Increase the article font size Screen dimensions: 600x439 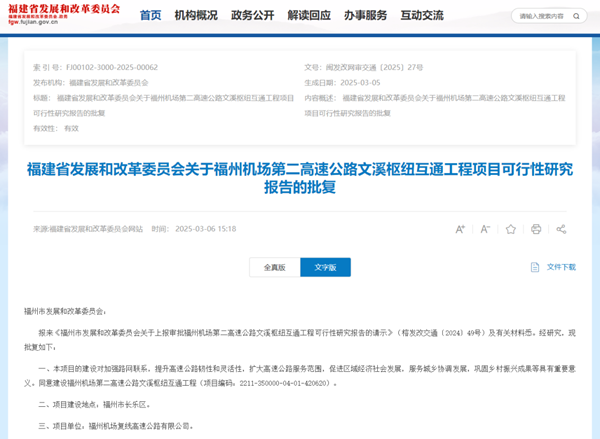[460, 229]
